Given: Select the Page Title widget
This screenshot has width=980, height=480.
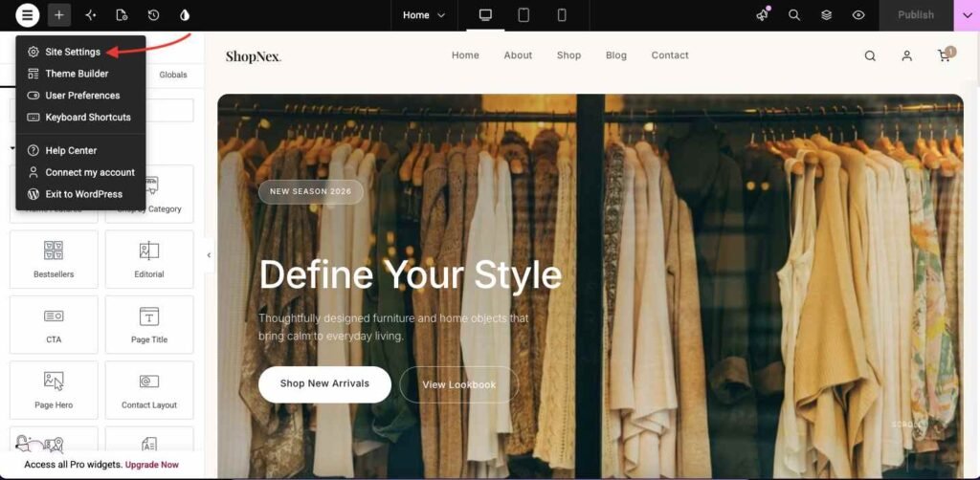Looking at the screenshot, I should coord(149,325).
